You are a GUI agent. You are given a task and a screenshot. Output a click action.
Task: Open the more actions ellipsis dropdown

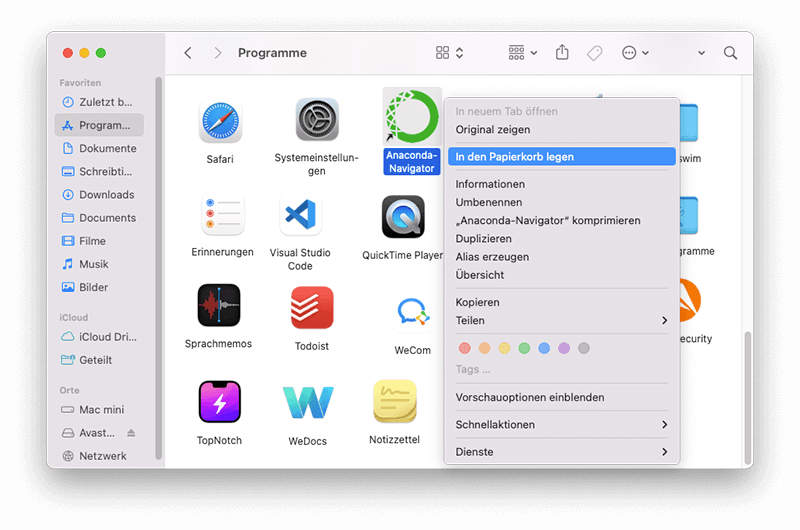[x=635, y=53]
